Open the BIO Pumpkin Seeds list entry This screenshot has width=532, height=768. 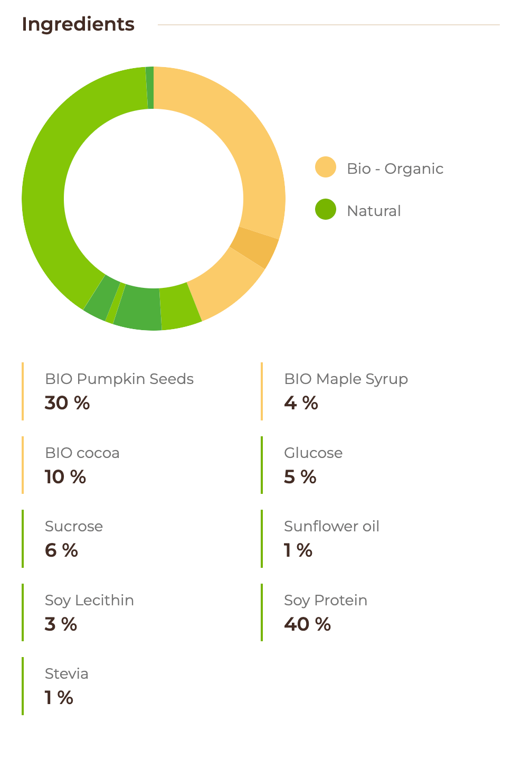point(119,391)
